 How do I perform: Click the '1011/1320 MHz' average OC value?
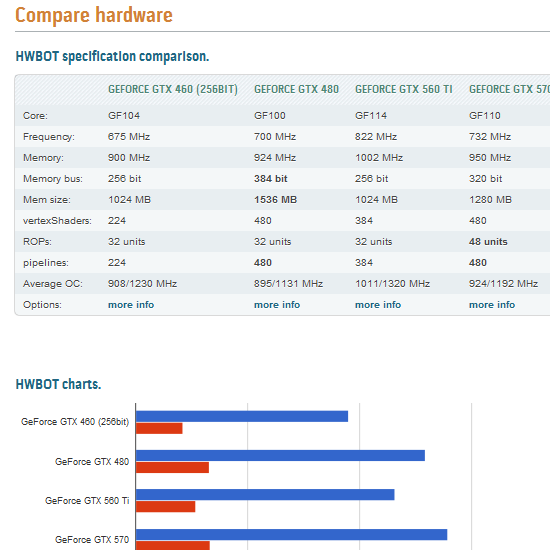[x=393, y=283]
